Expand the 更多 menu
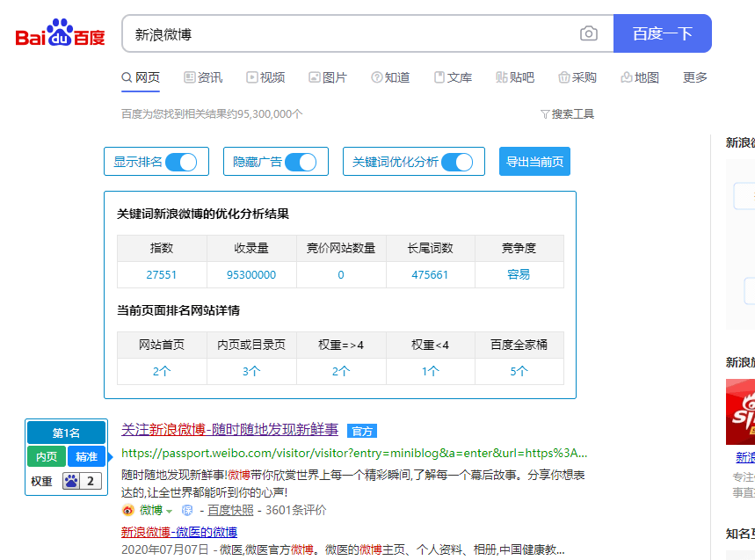Viewport: 755px width, 560px height. coord(695,77)
